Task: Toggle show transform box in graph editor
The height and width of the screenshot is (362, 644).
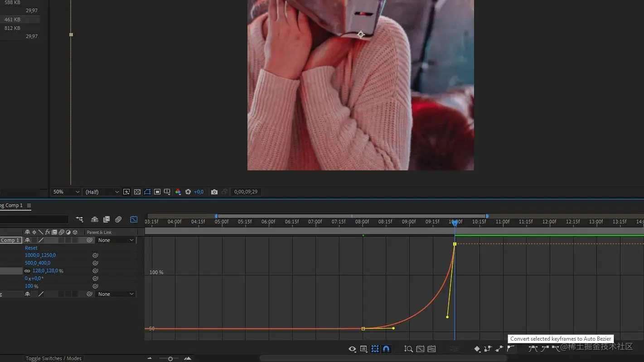Action: 375,349
